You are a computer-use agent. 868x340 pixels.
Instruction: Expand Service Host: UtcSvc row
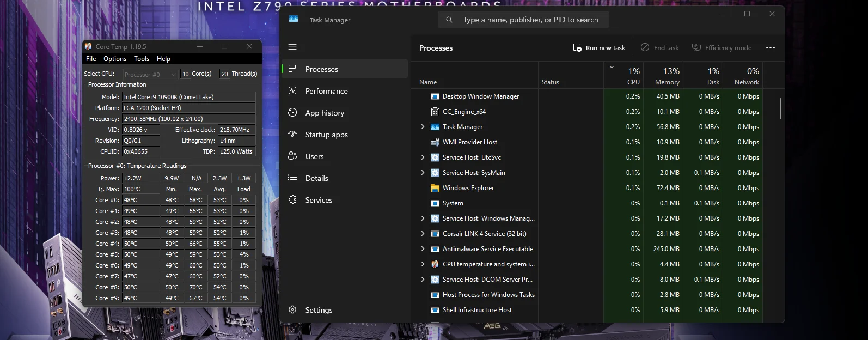tap(423, 157)
